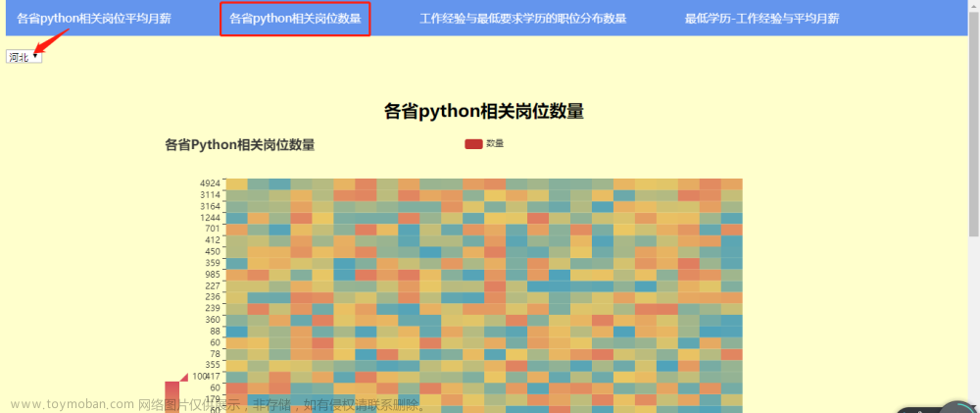The width and height of the screenshot is (980, 413).
Task: Click the visualMap range handle near 100
Action: click(184, 377)
